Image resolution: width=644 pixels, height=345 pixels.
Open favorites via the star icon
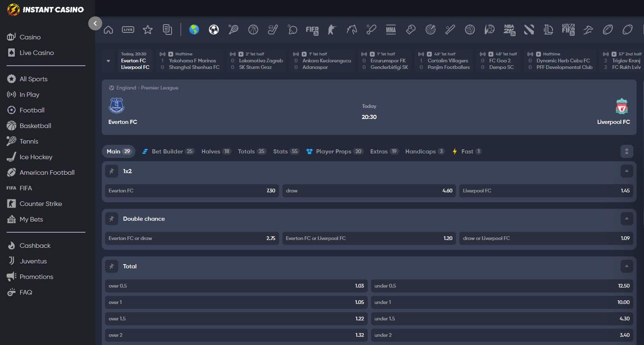click(148, 30)
